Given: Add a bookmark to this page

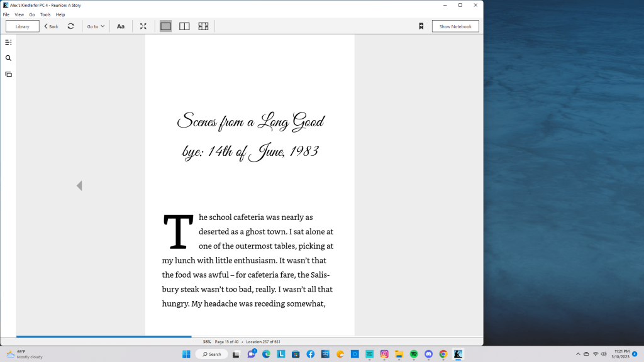Looking at the screenshot, I should point(421,26).
